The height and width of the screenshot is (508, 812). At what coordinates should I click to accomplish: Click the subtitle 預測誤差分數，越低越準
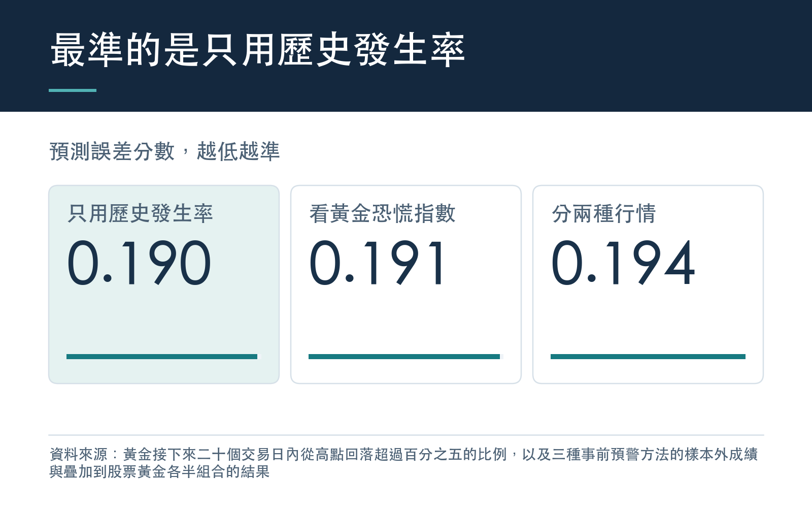pyautogui.click(x=164, y=151)
